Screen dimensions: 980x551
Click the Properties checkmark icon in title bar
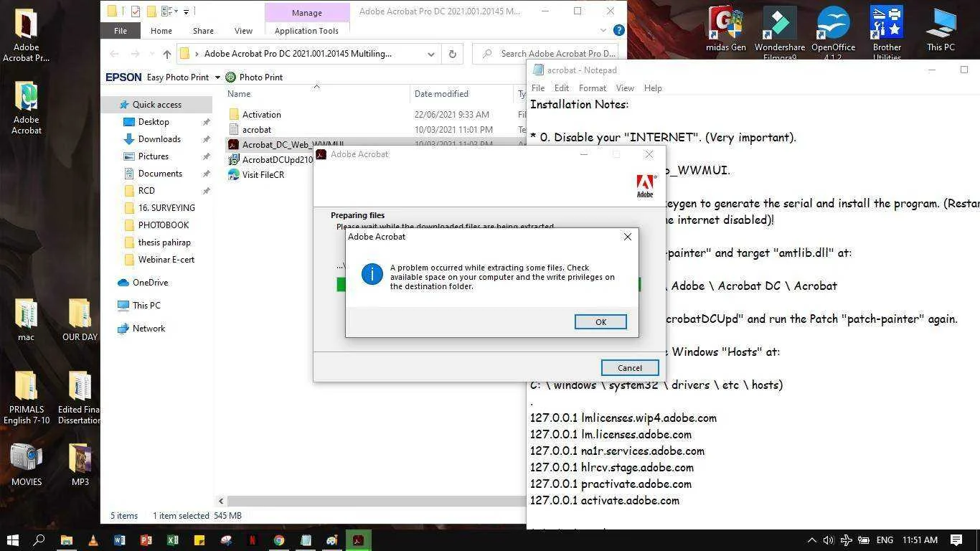tap(135, 11)
